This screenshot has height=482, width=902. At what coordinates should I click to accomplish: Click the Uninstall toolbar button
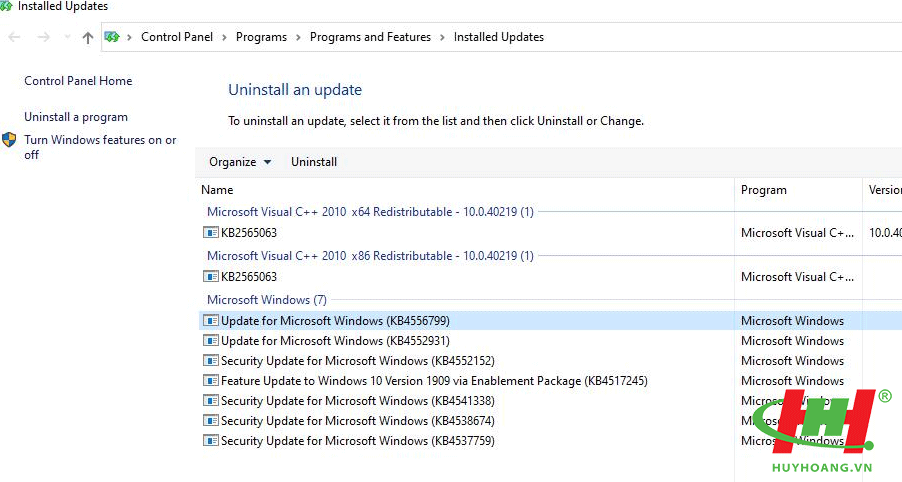pyautogui.click(x=314, y=162)
